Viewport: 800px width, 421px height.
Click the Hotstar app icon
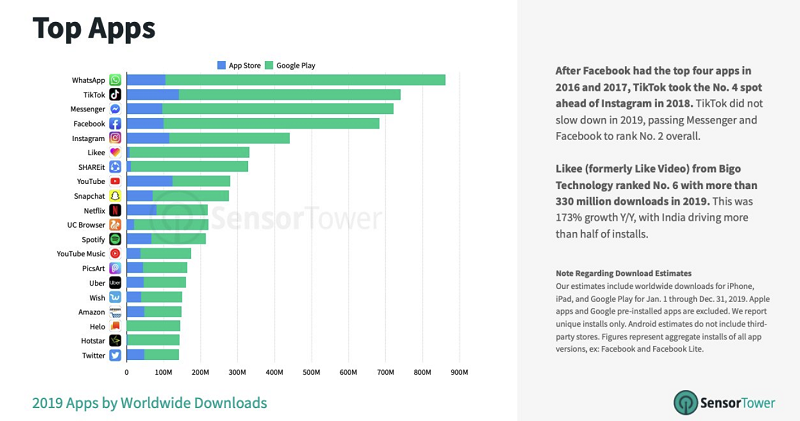click(115, 340)
